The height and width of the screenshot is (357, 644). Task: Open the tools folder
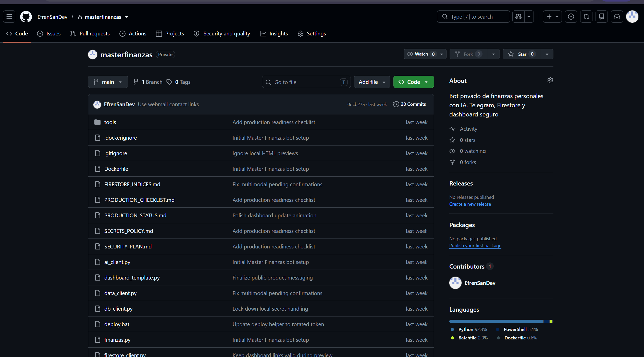(110, 122)
